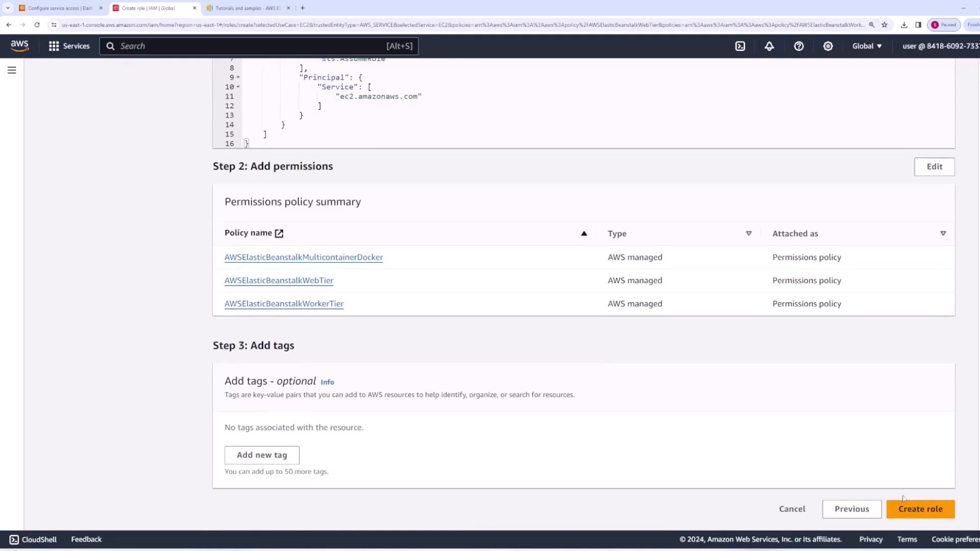Open the settings gear in AWS header

pyautogui.click(x=828, y=46)
